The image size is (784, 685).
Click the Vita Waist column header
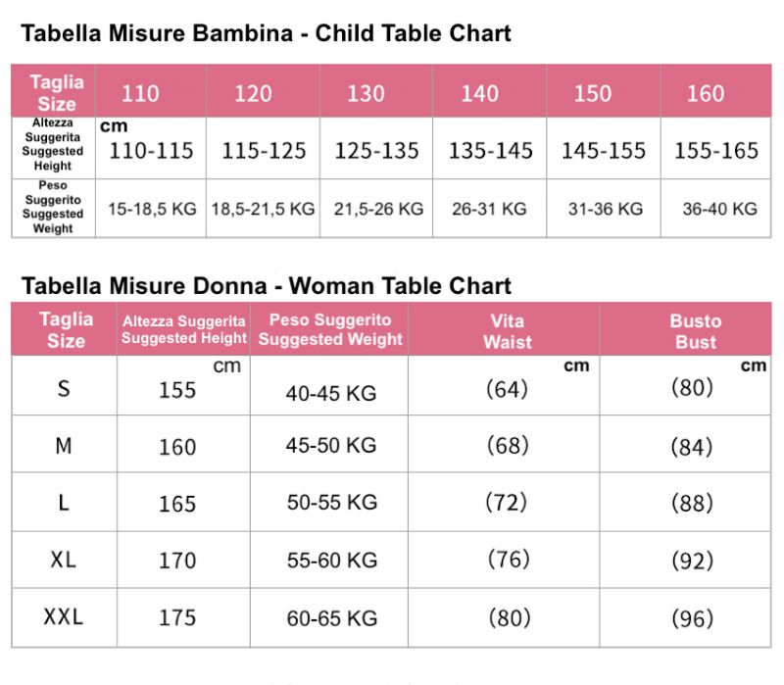[x=507, y=331]
